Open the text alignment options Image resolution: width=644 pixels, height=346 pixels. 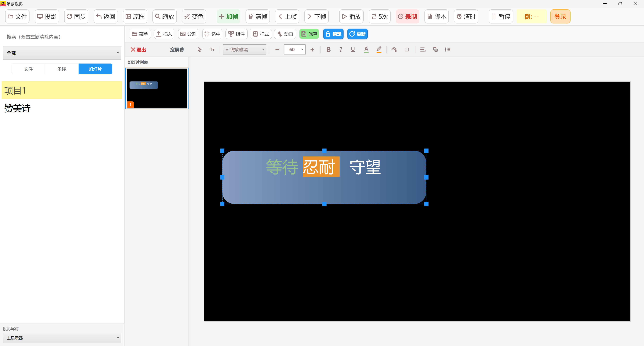[x=423, y=49]
